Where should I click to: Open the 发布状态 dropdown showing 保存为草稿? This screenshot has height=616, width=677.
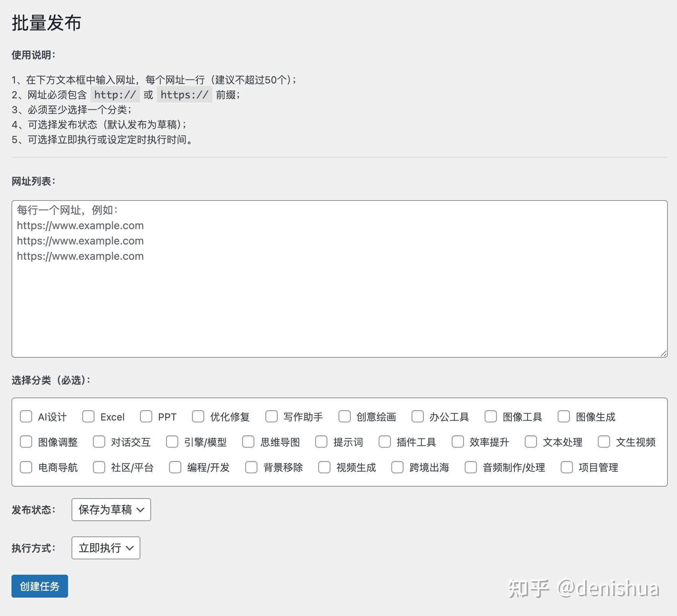click(111, 510)
